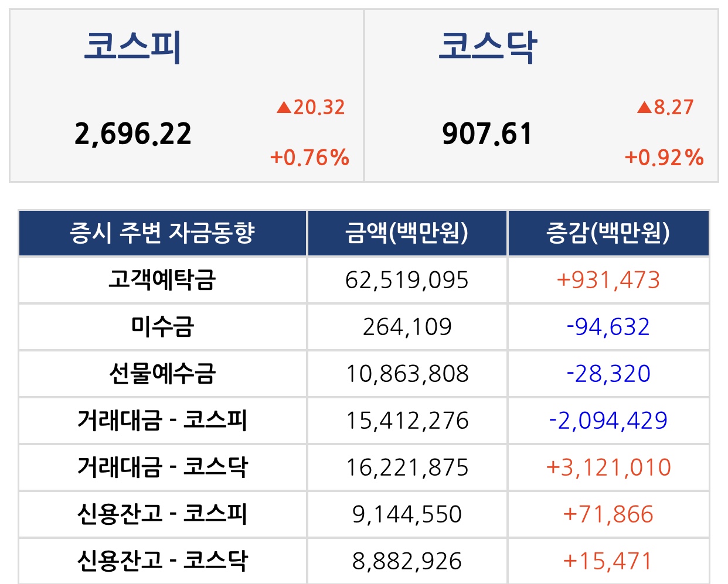This screenshot has width=728, height=584.
Task: Click the amount 16,221,875
Action: (x=407, y=467)
